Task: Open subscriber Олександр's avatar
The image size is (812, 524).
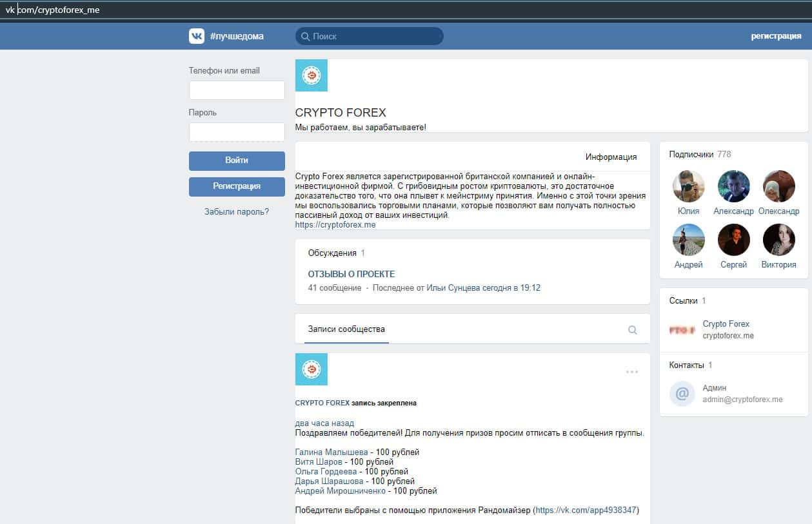Action: pyautogui.click(x=779, y=186)
